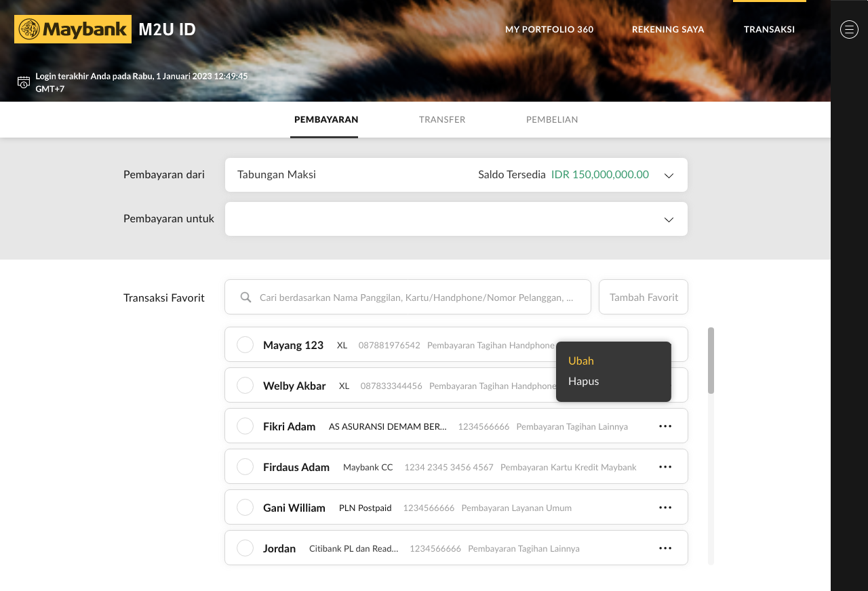The image size is (868, 591).
Task: Click the last login calendar icon
Action: [24, 83]
